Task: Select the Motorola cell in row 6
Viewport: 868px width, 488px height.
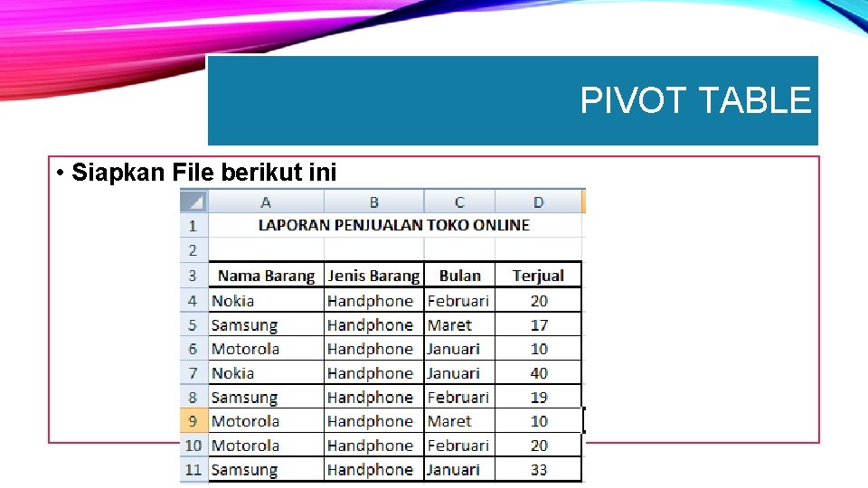Action: (266, 349)
